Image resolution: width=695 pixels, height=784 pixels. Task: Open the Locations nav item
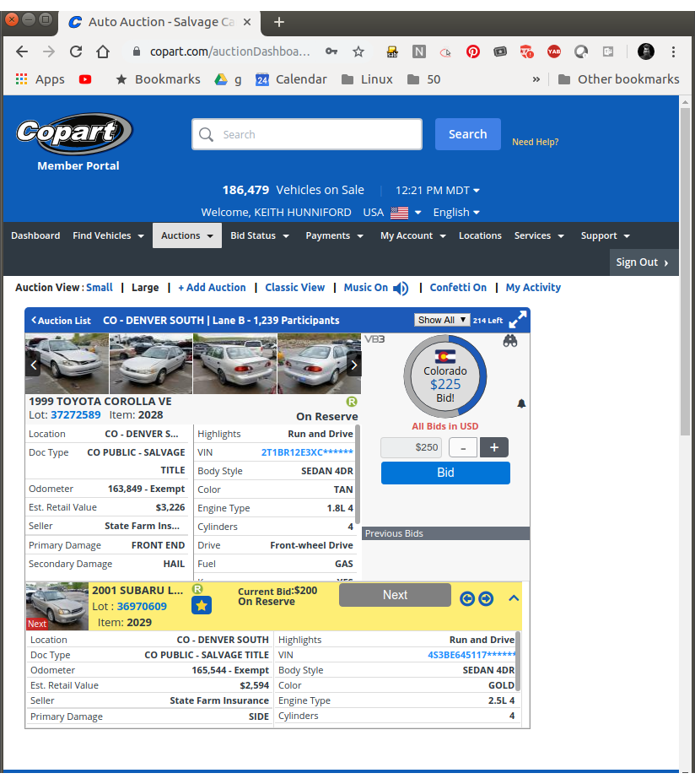click(x=480, y=235)
